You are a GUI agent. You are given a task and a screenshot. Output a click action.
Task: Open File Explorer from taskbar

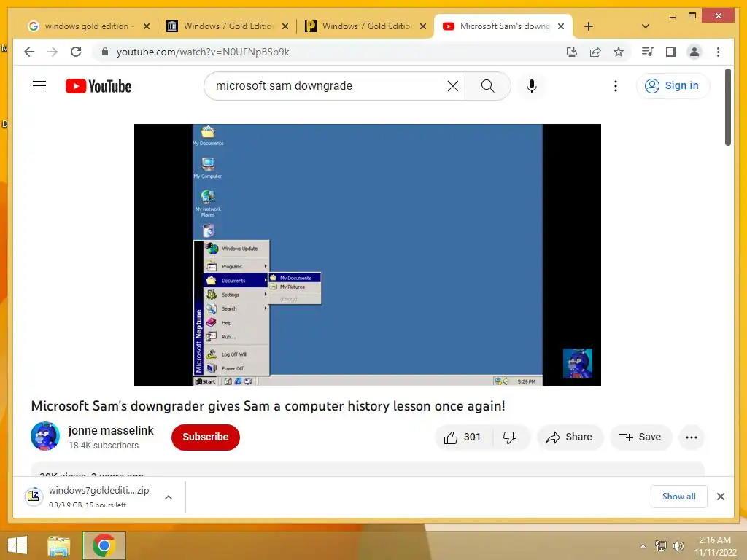[59, 545]
